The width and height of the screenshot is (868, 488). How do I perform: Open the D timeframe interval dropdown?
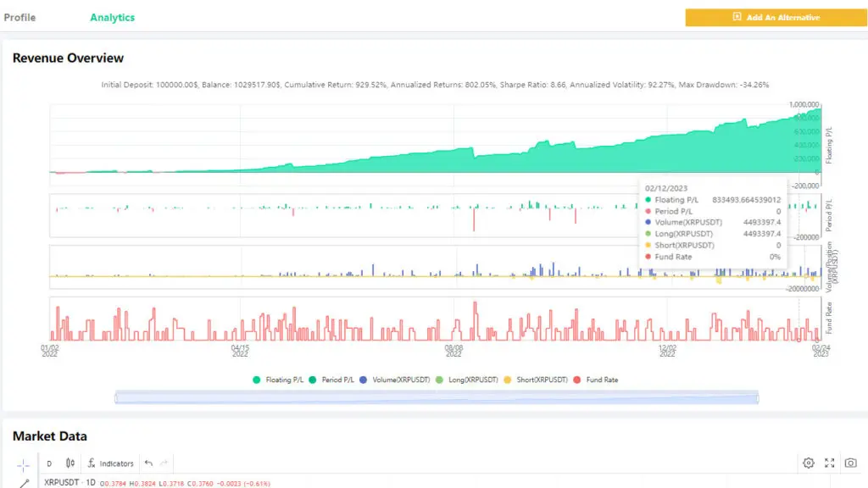[49, 463]
